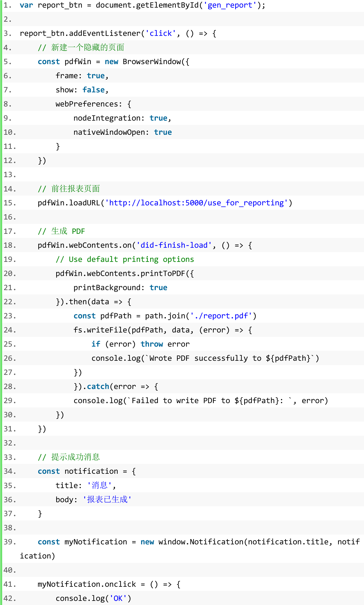Click 'pdfWin.loadURL' on line 15

69,203
